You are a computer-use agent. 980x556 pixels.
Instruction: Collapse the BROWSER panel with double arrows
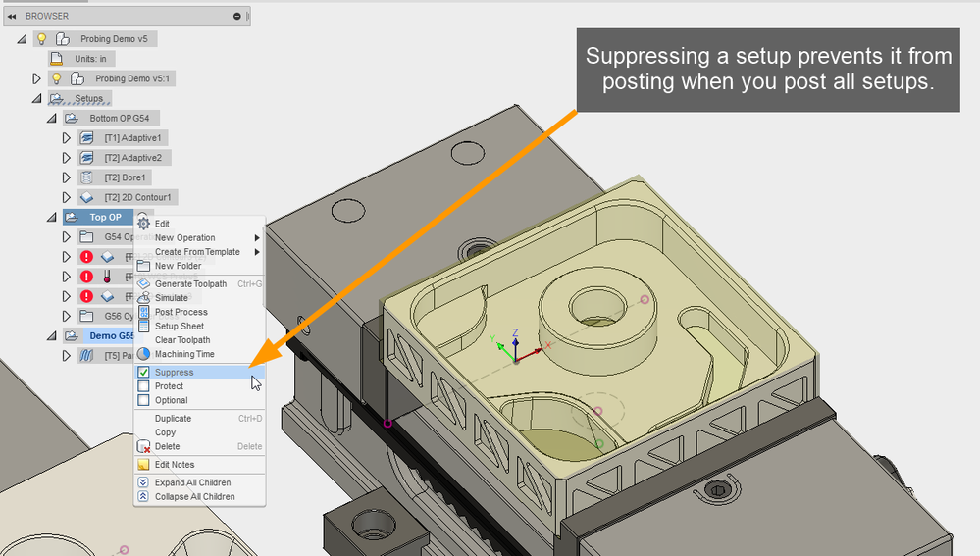12,17
